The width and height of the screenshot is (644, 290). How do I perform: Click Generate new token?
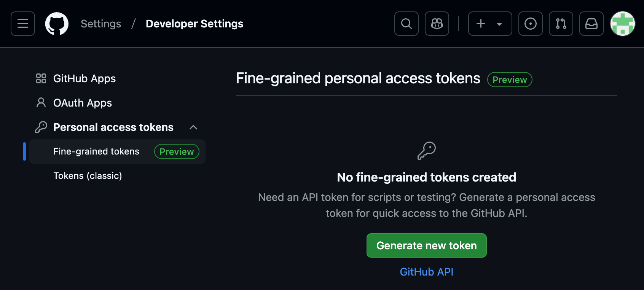pos(426,245)
